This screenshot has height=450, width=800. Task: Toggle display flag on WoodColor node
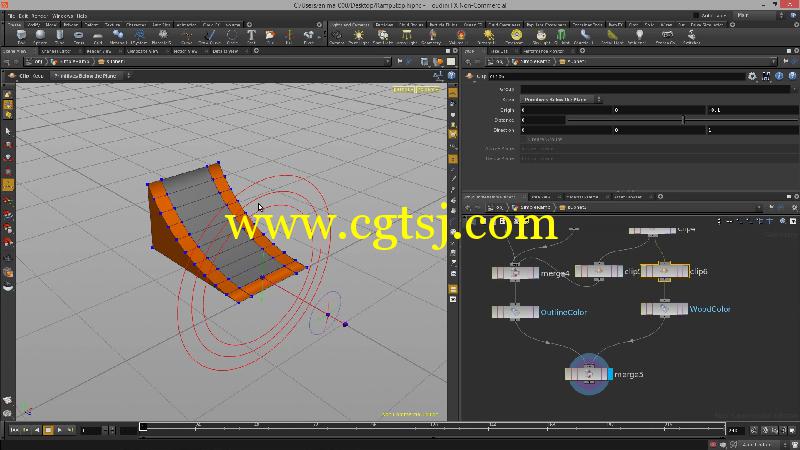coord(685,309)
